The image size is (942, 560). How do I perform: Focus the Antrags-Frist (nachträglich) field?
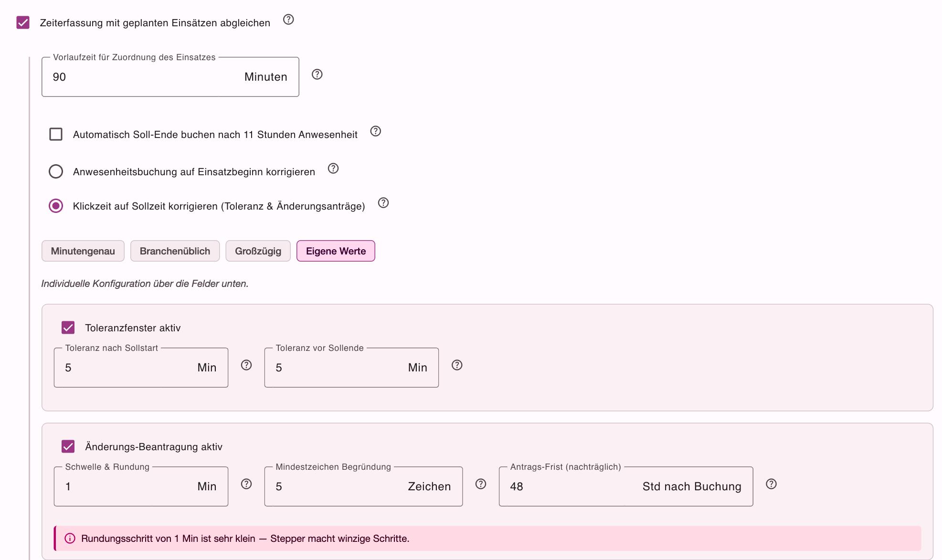pos(626,486)
